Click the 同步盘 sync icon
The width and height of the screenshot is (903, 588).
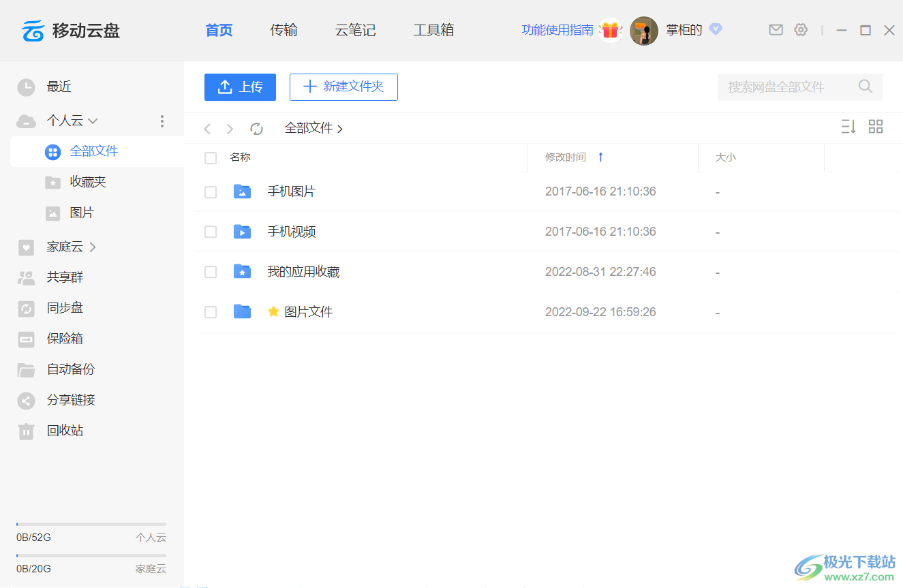click(26, 309)
